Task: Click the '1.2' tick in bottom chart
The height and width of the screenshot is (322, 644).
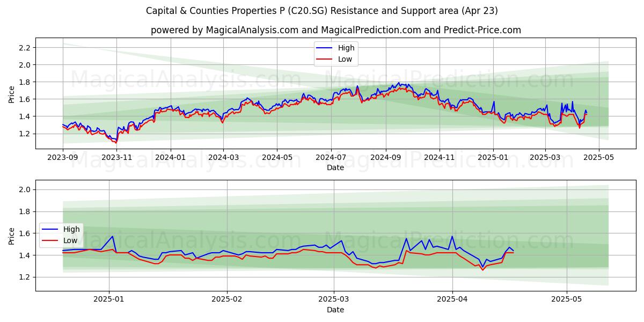Action: pyautogui.click(x=25, y=277)
